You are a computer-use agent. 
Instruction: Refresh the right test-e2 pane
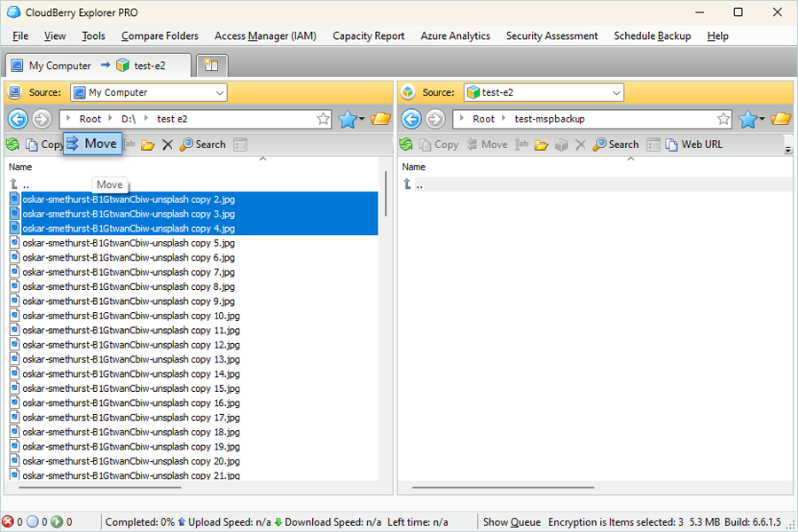pyautogui.click(x=406, y=145)
